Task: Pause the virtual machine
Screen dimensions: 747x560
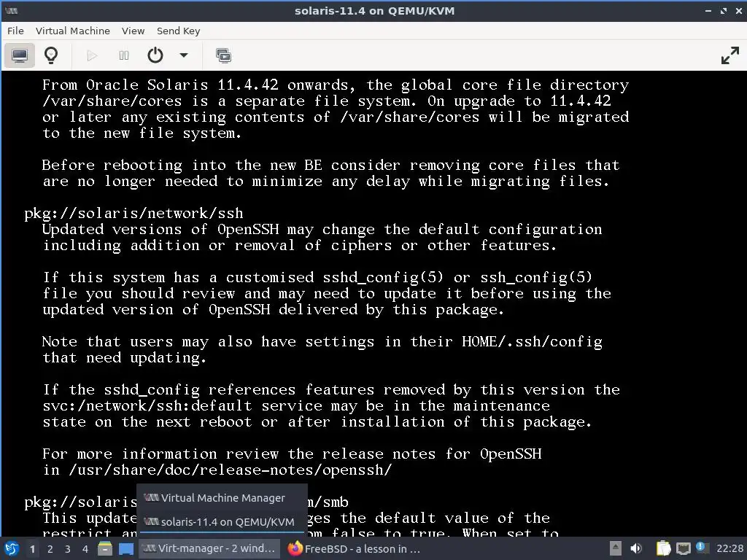Action: point(124,55)
